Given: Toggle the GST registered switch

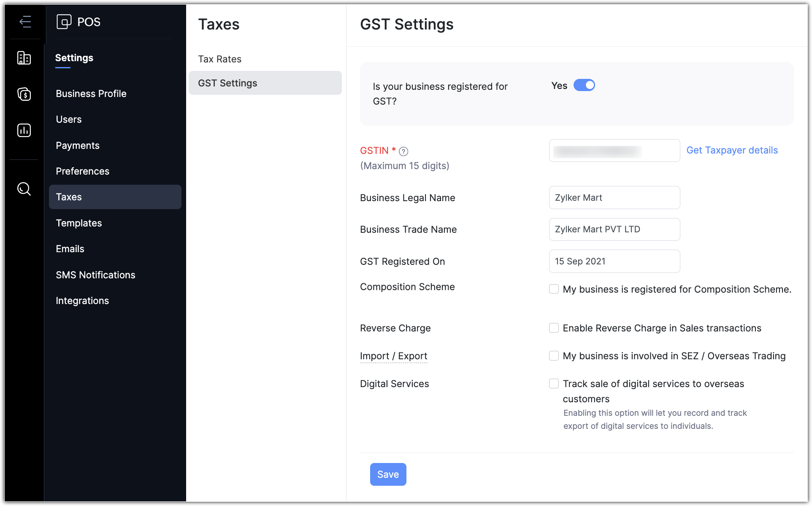Looking at the screenshot, I should [x=584, y=85].
